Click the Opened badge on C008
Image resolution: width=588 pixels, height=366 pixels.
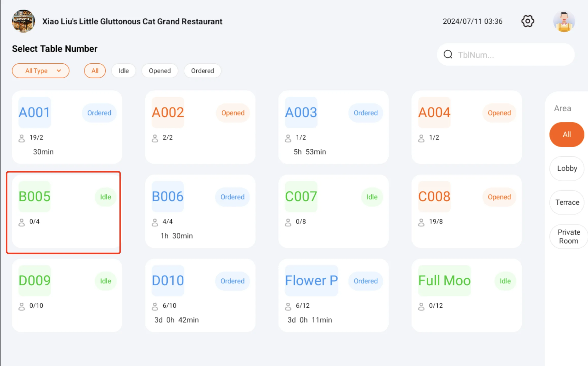(x=499, y=197)
